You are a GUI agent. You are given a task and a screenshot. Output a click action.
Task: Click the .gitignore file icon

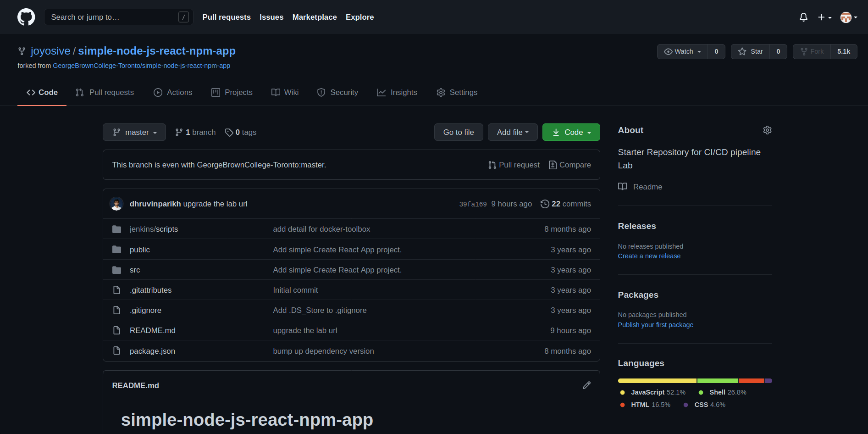click(x=117, y=310)
